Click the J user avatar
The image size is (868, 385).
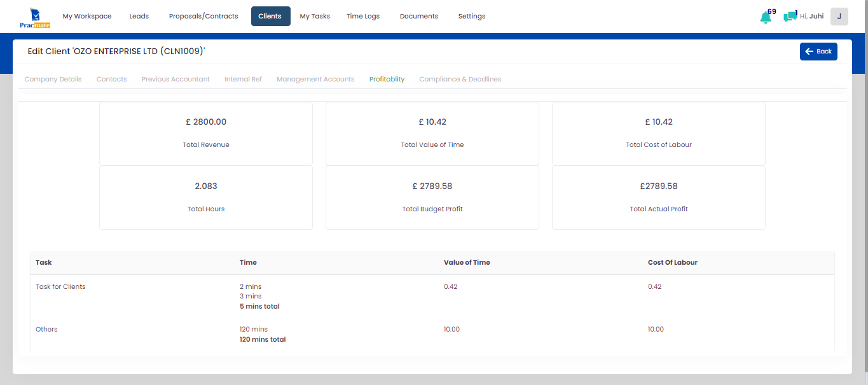click(x=839, y=17)
